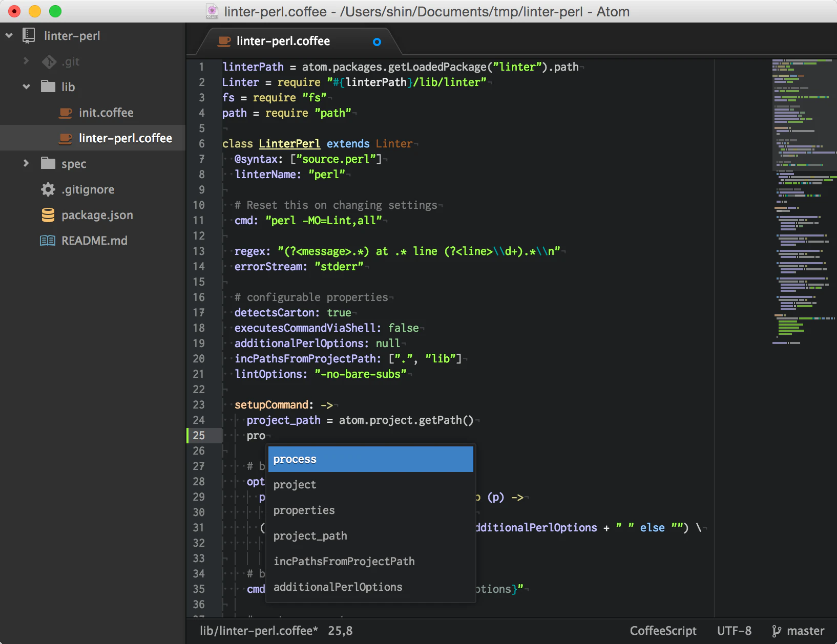Collapse the linter-perl project root
837x644 pixels.
[x=9, y=35]
